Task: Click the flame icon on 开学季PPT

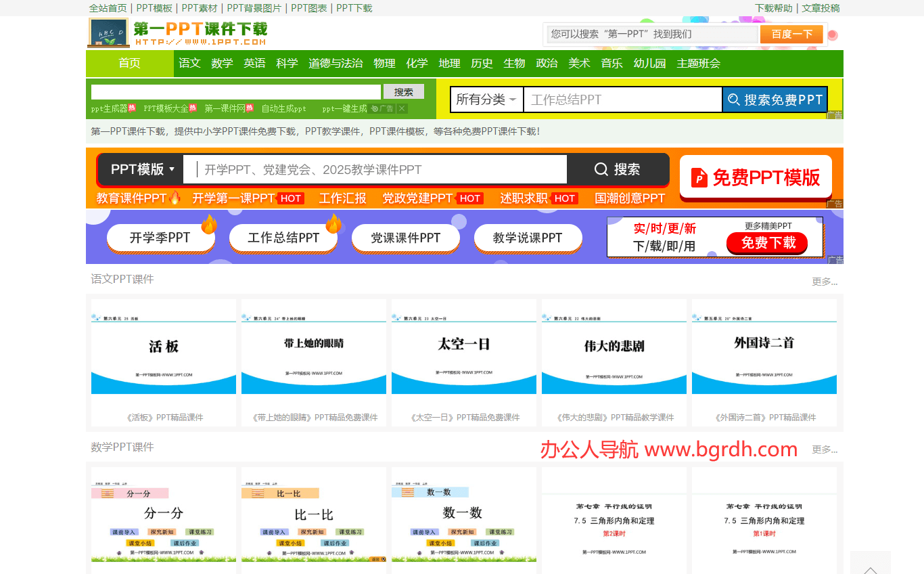Action: click(208, 224)
